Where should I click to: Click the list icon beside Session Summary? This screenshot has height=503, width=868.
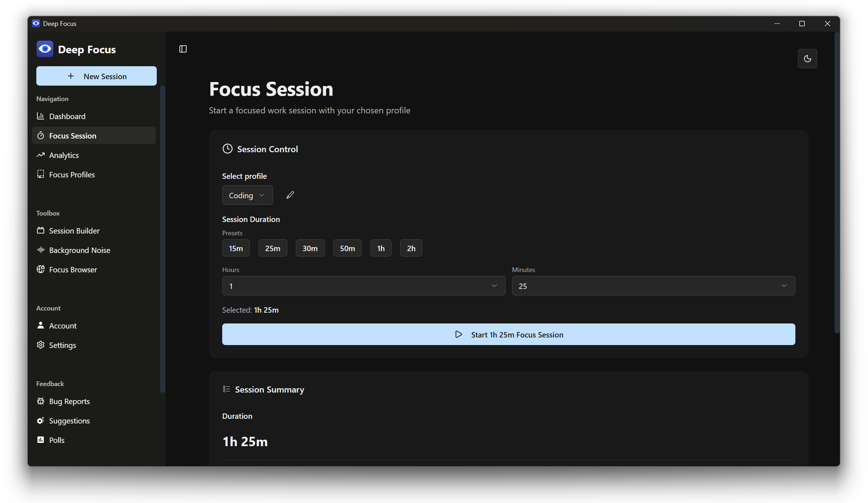(x=227, y=389)
